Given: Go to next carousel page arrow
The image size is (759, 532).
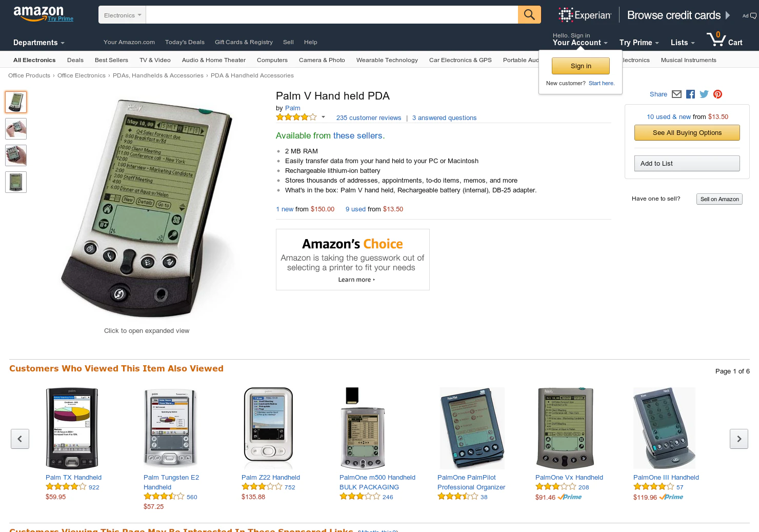Looking at the screenshot, I should pyautogui.click(x=739, y=439).
